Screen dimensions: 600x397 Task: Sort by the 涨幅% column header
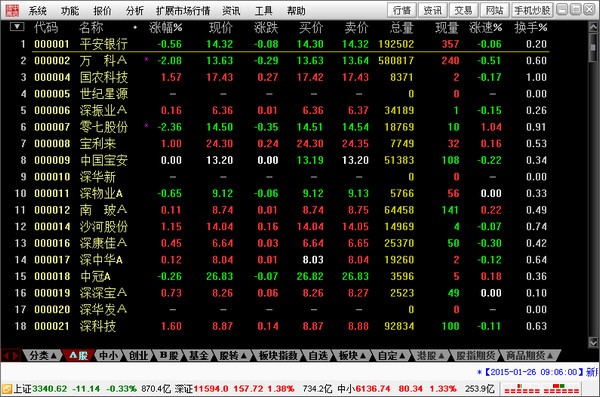[x=165, y=28]
